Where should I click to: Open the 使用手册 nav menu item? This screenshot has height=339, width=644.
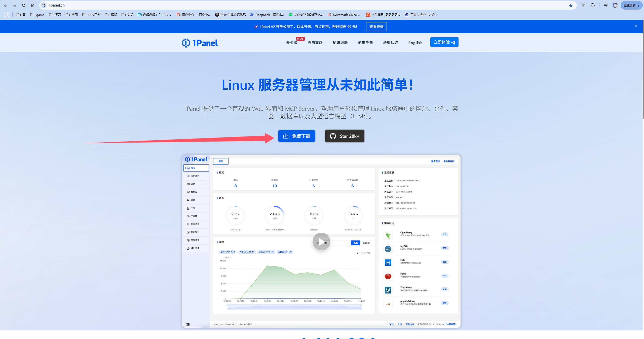[365, 43]
